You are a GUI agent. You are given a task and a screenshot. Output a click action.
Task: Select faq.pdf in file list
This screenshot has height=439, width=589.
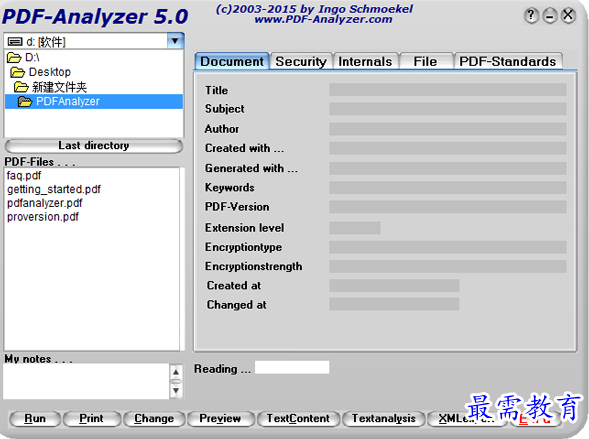click(24, 175)
